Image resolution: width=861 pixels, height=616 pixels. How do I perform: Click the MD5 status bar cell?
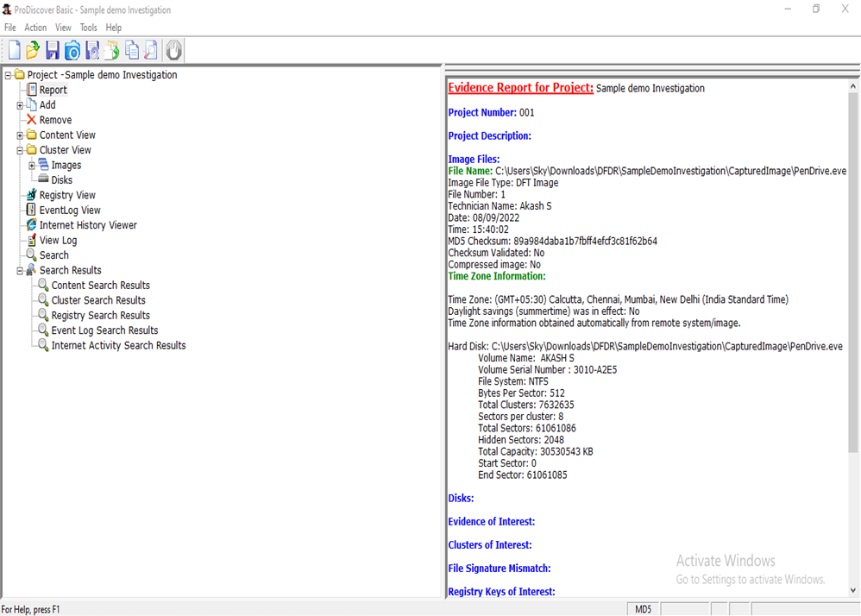pyautogui.click(x=643, y=609)
